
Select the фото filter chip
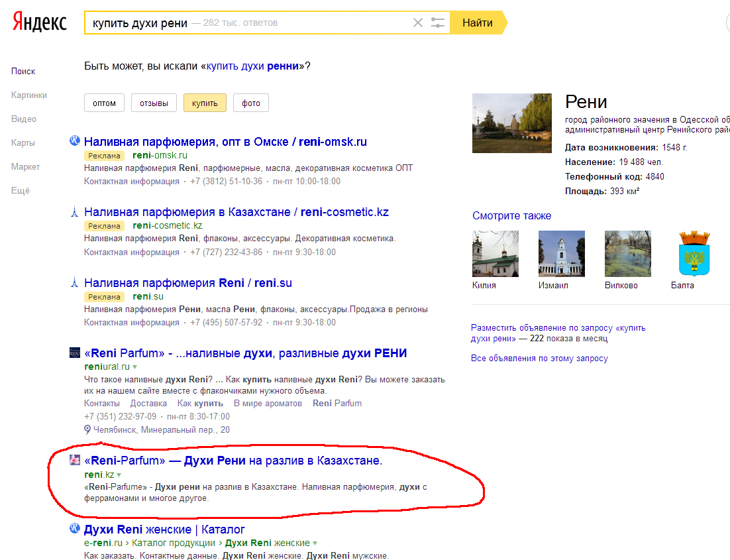251,103
